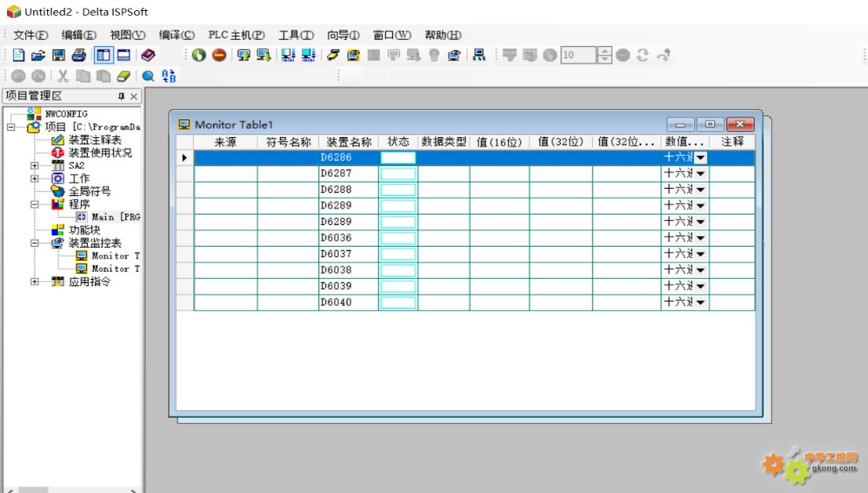Open the 编译 menu
The image size is (868, 493).
point(176,34)
